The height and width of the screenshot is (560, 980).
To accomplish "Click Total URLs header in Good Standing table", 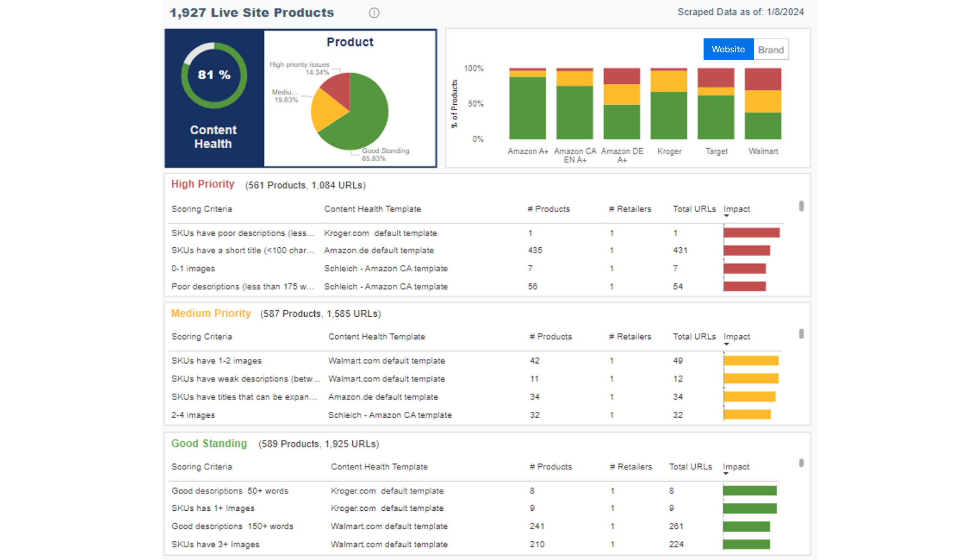I will point(691,467).
